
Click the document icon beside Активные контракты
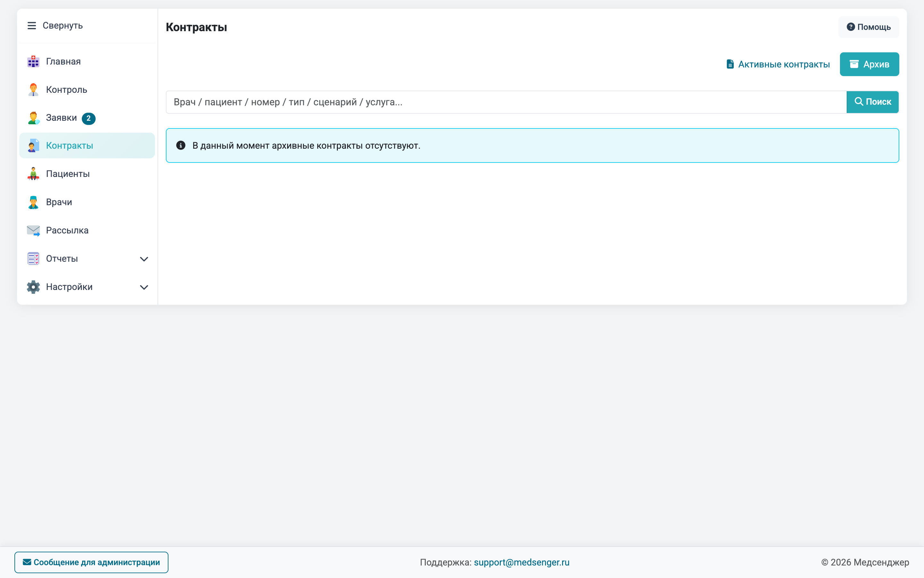pos(730,64)
